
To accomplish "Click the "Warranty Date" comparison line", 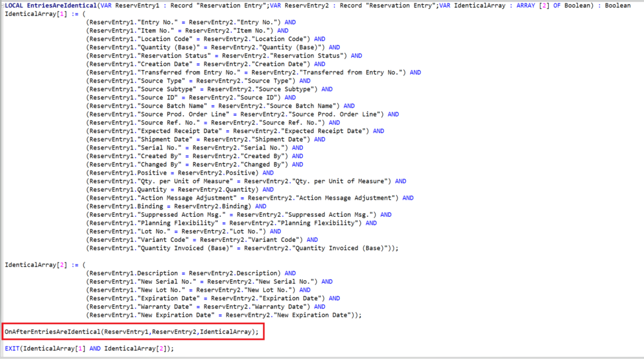I will (x=205, y=307).
